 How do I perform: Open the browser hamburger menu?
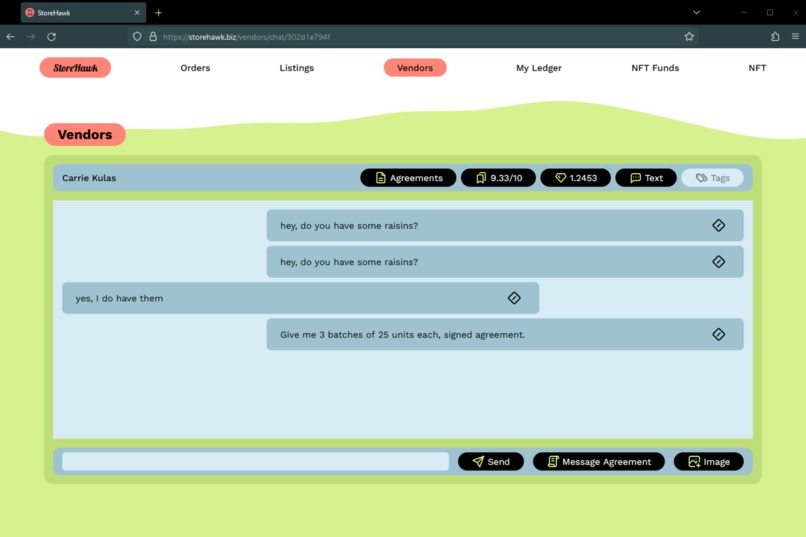[795, 36]
